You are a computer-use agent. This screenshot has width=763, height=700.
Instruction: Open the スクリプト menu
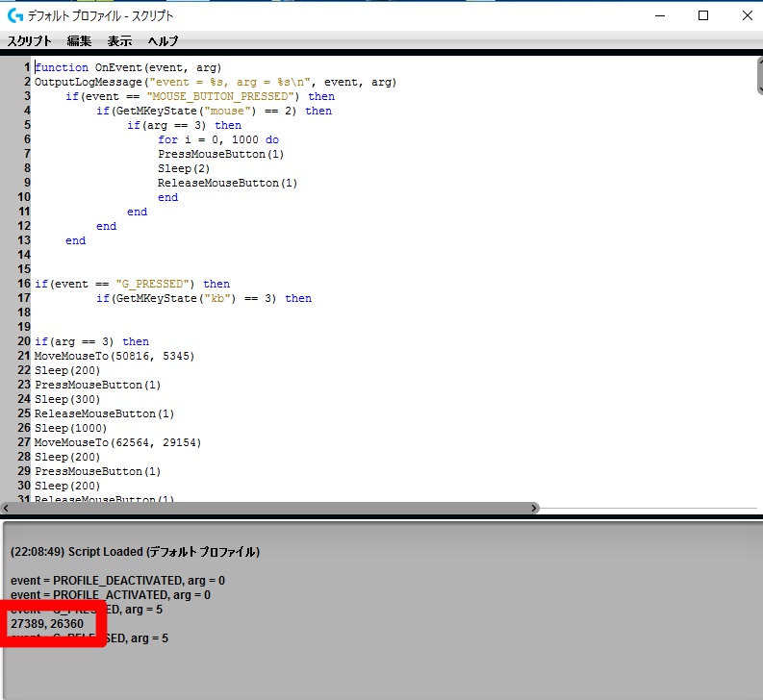[29, 41]
